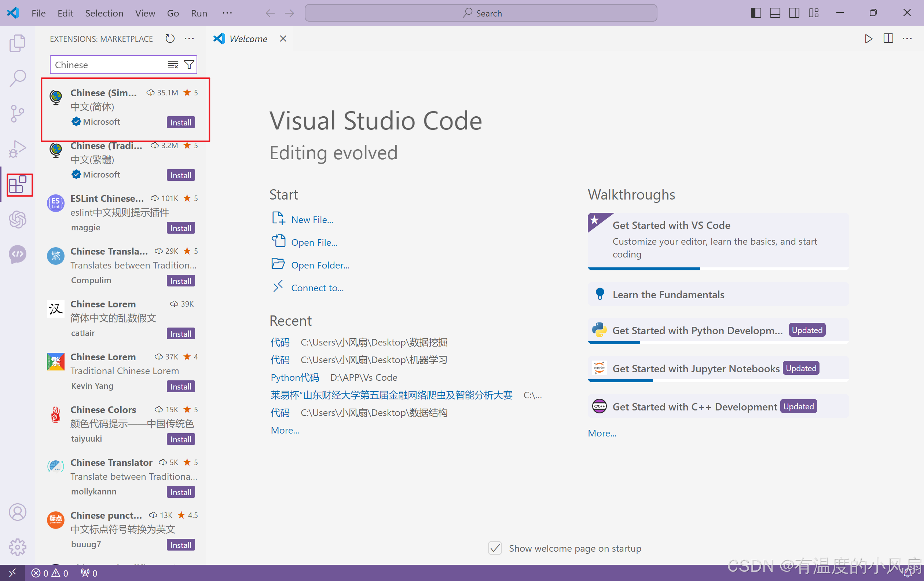Image resolution: width=924 pixels, height=581 pixels.
Task: Click the Chinese extension search box
Action: tap(107, 65)
